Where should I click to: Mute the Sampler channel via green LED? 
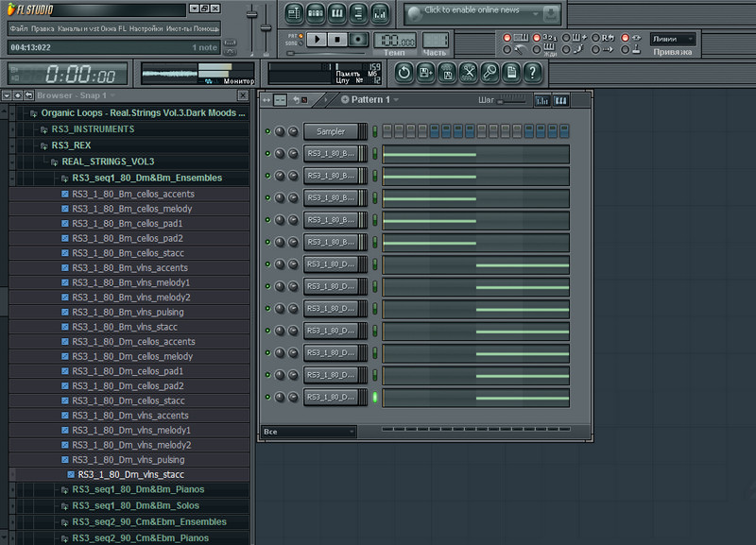click(267, 131)
